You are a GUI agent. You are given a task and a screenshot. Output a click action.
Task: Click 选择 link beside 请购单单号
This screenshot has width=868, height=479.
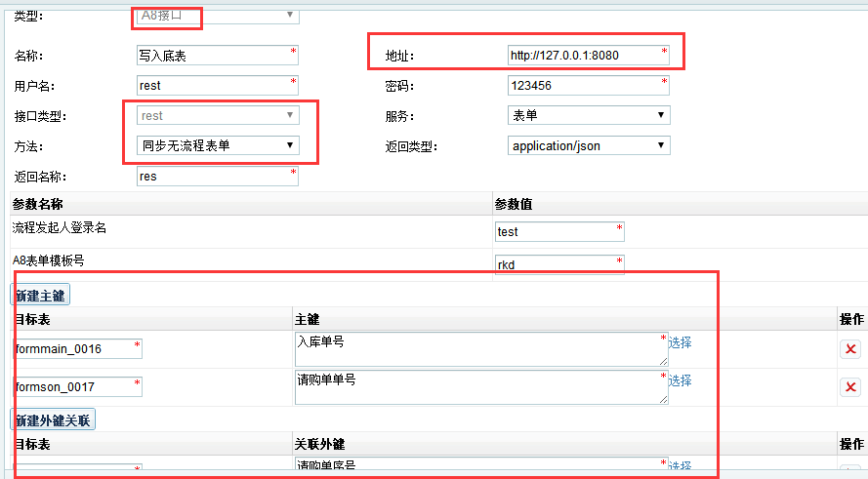coord(681,380)
